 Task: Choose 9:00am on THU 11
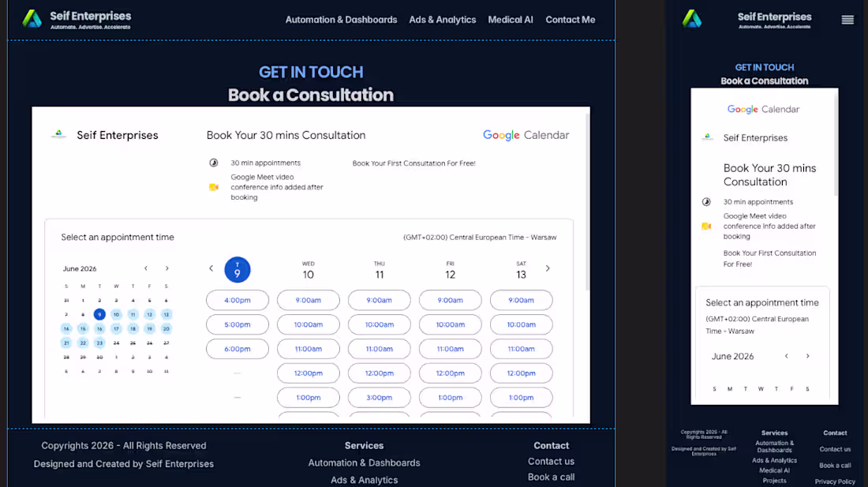tap(380, 300)
